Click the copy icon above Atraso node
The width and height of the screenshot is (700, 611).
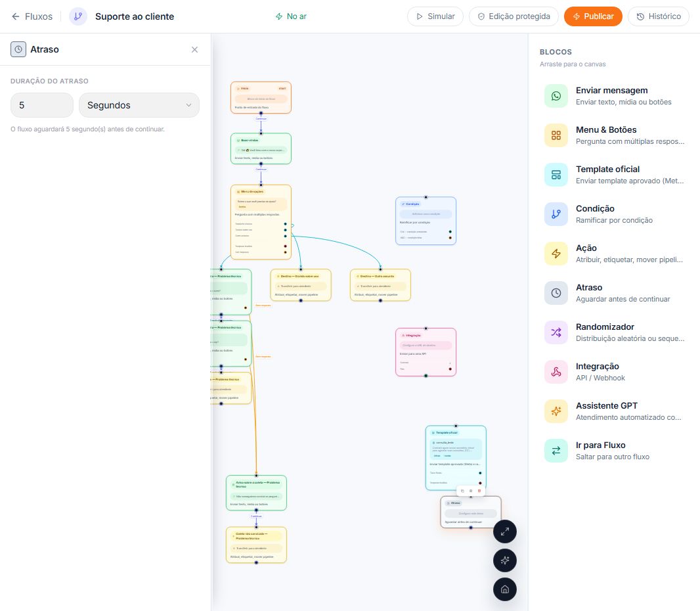coord(462,491)
